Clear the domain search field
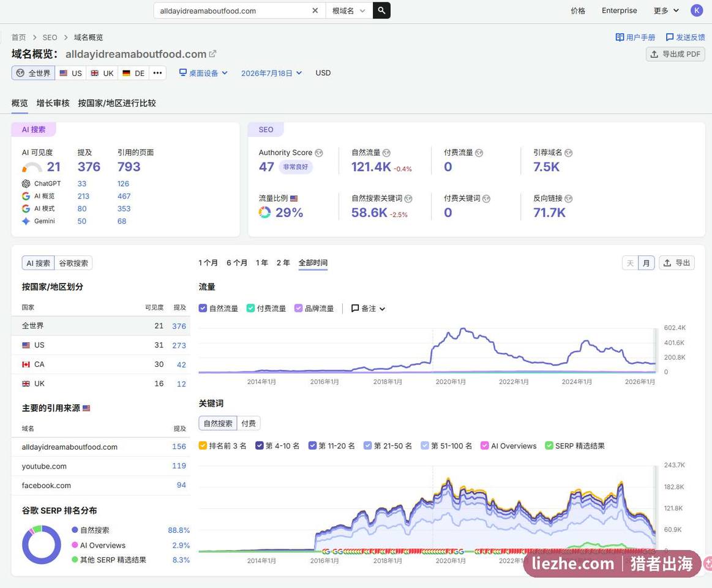Viewport: 712px width, 588px height. tap(315, 10)
